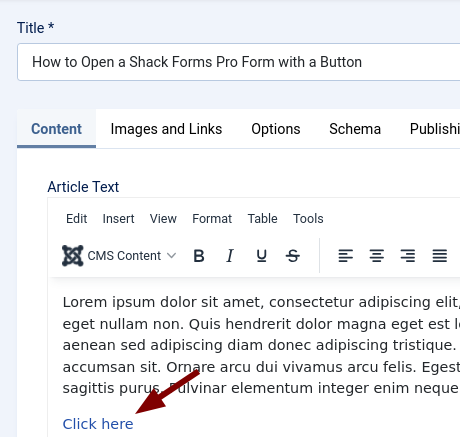Click the Lorem ipsum paragraph in the editor

(261, 345)
